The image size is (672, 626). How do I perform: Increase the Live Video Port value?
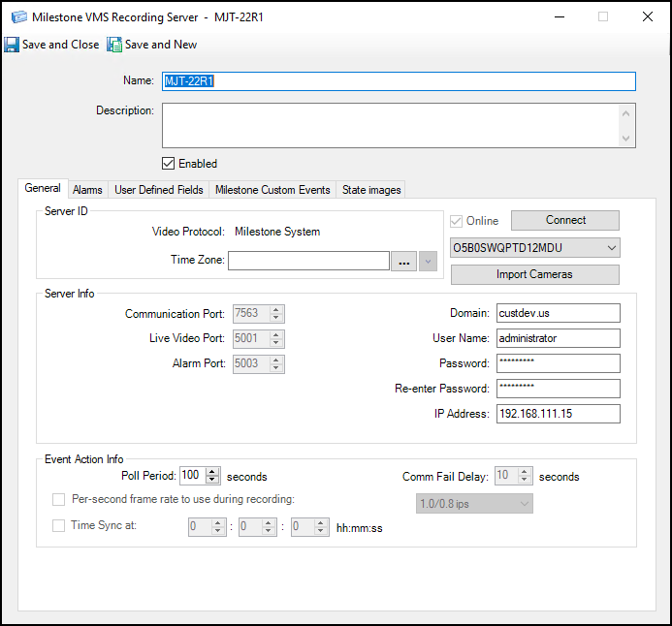point(276,335)
